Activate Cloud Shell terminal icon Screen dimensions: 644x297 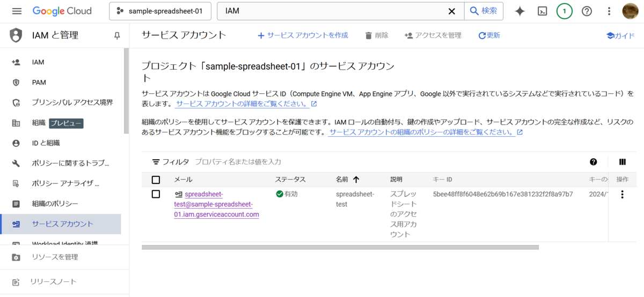click(543, 11)
